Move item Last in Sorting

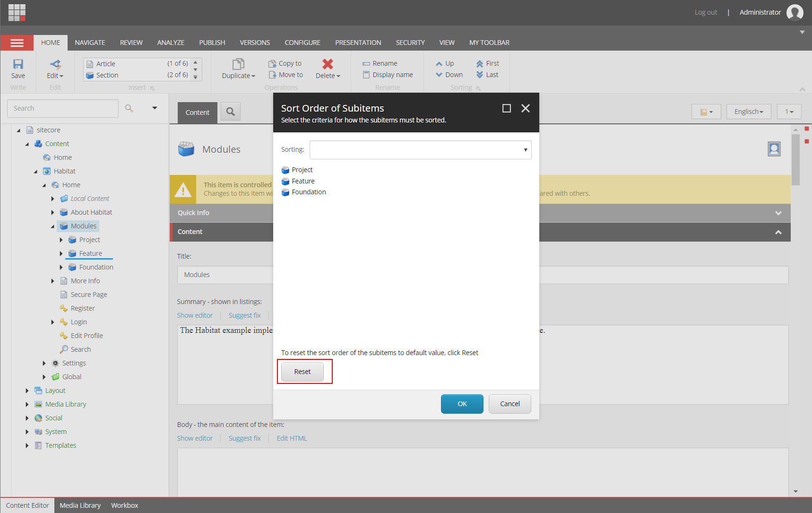[x=487, y=75]
